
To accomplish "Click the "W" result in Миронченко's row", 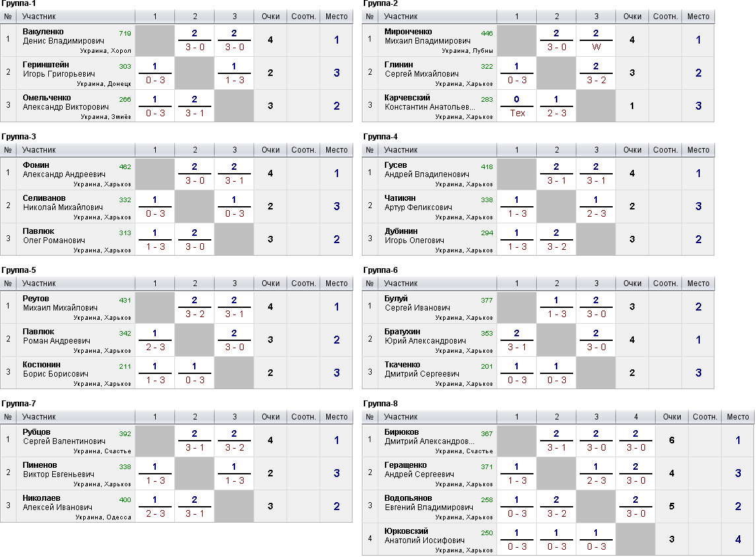I will coord(596,47).
